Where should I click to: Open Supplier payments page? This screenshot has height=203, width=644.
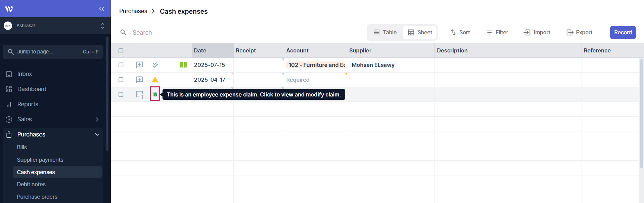[40, 160]
